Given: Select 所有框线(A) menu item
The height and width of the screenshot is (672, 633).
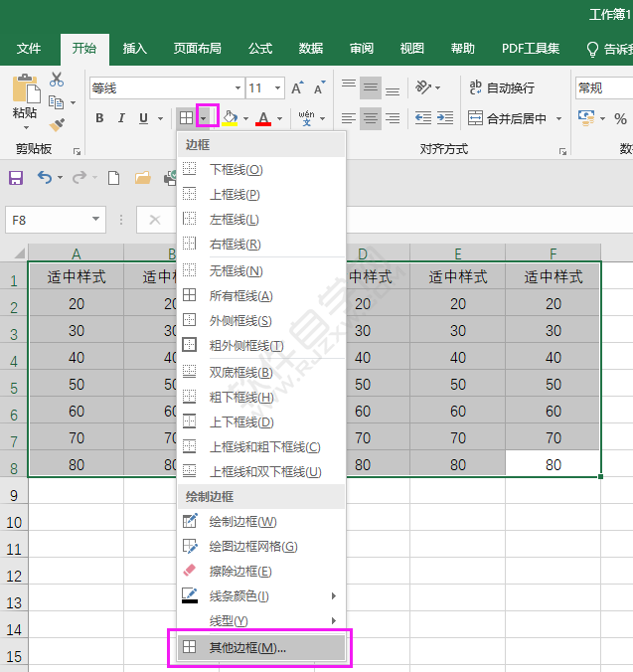Looking at the screenshot, I should click(x=261, y=295).
